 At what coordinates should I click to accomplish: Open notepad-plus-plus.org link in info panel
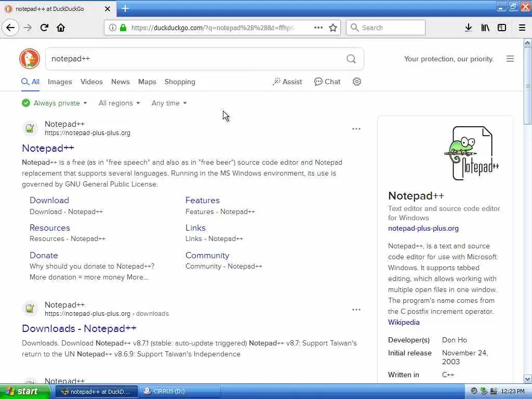click(423, 229)
